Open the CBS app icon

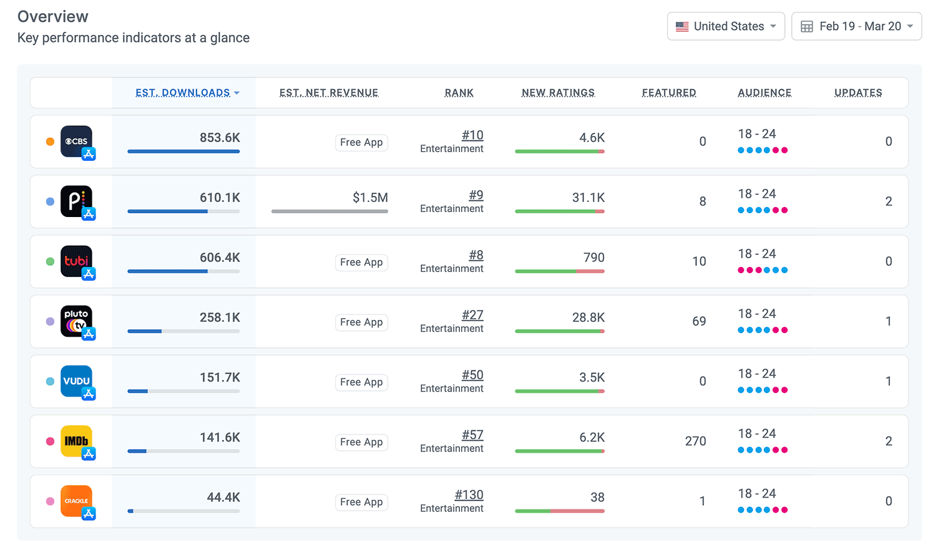click(x=77, y=142)
